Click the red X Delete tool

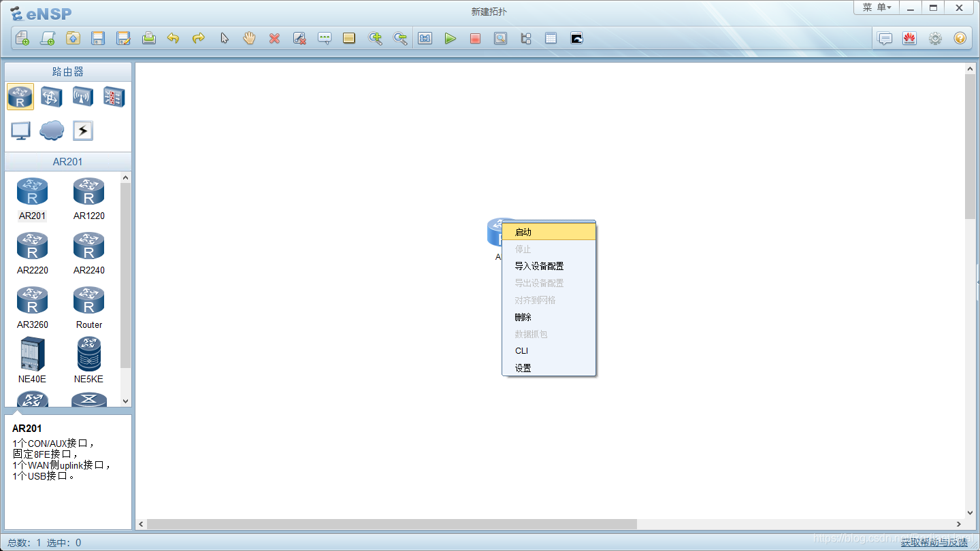pyautogui.click(x=274, y=38)
